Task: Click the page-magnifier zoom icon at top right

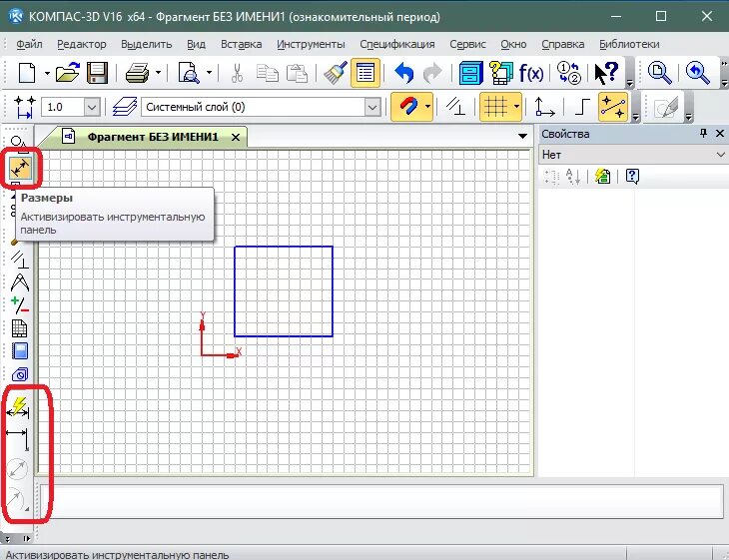Action: coord(659,73)
